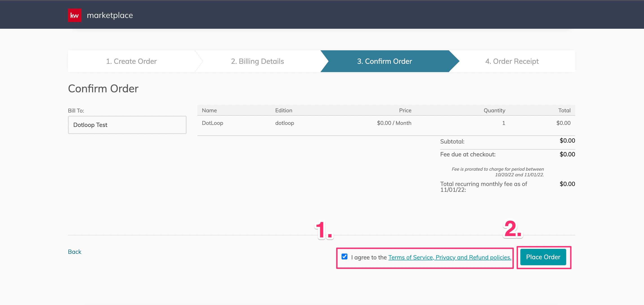Click the Subtotal amount of $0.00
This screenshot has width=644, height=305.
567,140
